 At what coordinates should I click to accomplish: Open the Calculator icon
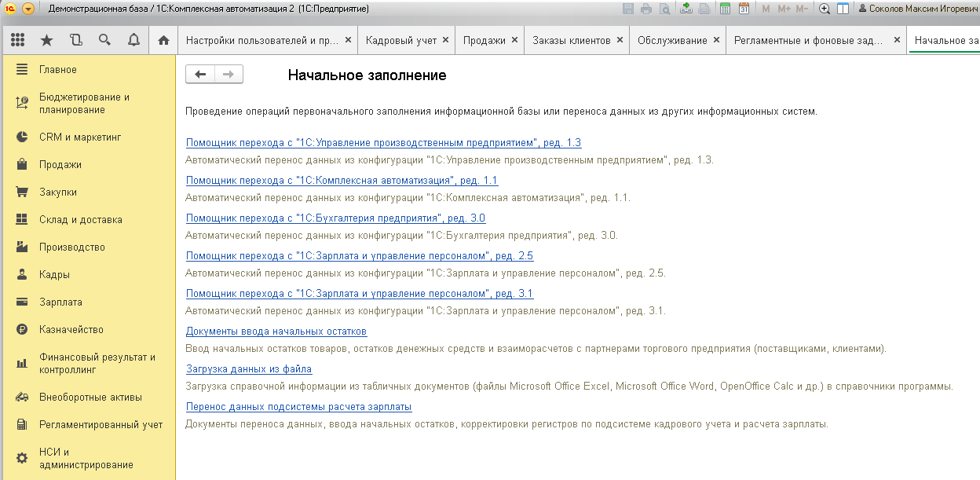tap(725, 9)
